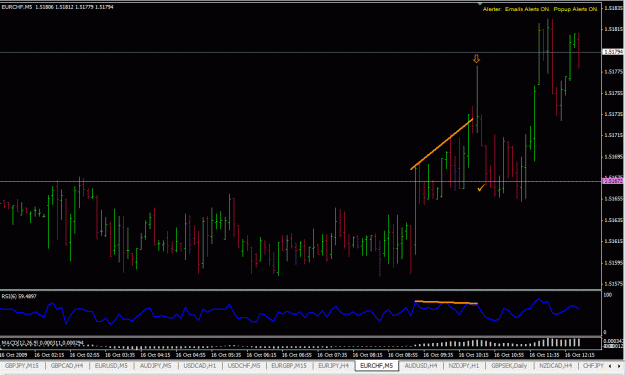Click the chart shift triangle marker at top
Screen dimensions: 625x375
coord(480,4)
